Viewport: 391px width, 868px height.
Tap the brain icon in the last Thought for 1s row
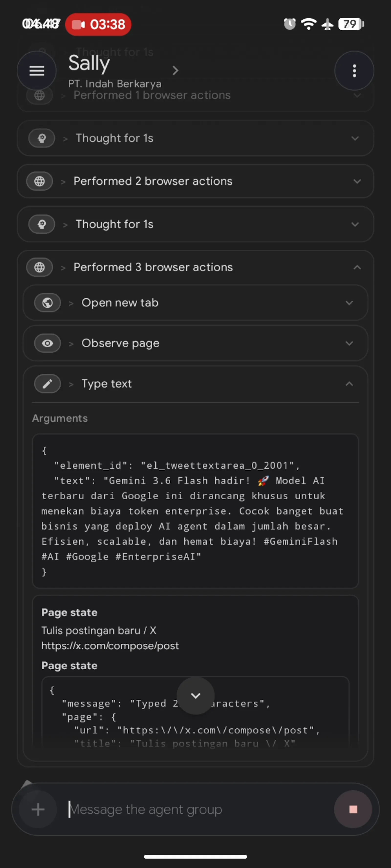click(x=42, y=224)
